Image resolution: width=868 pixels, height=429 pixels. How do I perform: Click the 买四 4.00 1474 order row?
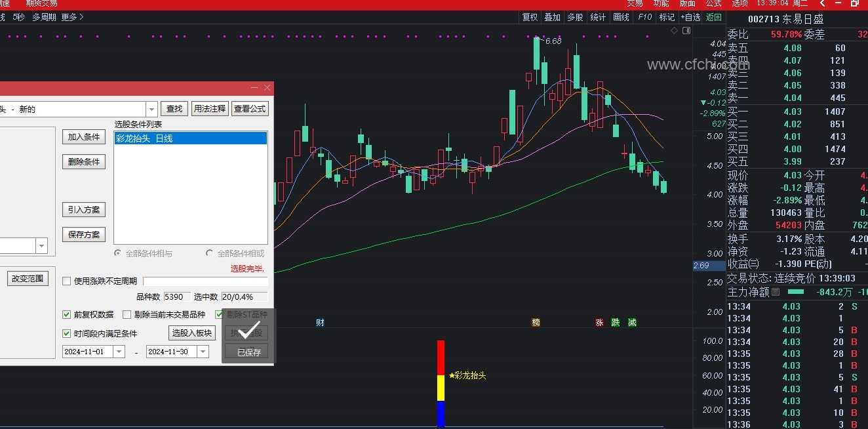pyautogui.click(x=797, y=149)
